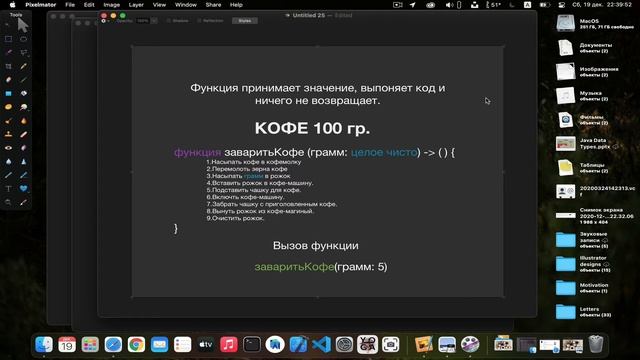Screen dimensions: 640x360
Task: Open Google Chrome from the Dock
Action: pyautogui.click(x=136, y=344)
